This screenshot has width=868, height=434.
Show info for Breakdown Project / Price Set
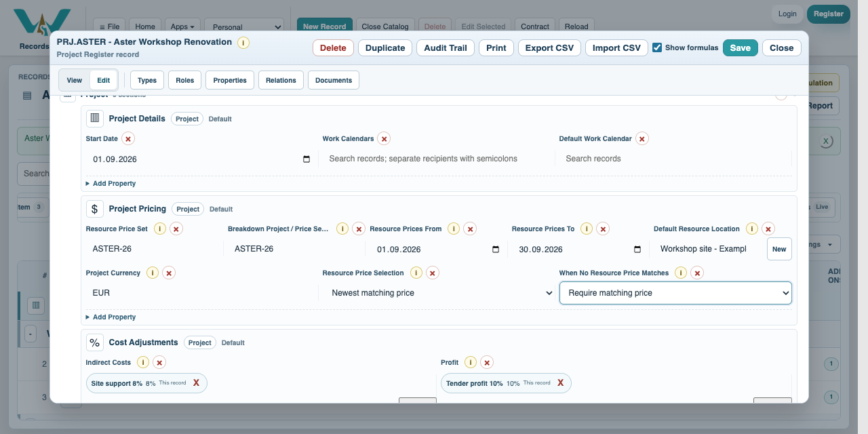(342, 229)
